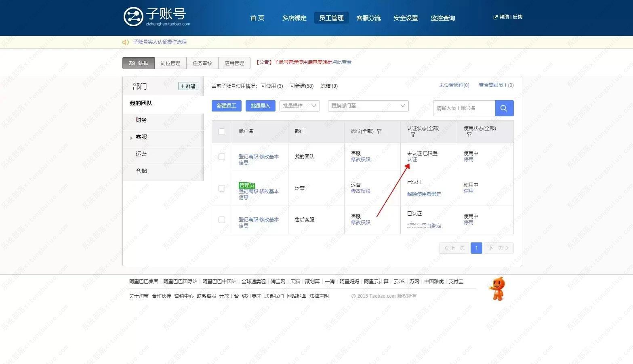
Task: Open 监控查询 in the top navigation
Action: point(443,18)
